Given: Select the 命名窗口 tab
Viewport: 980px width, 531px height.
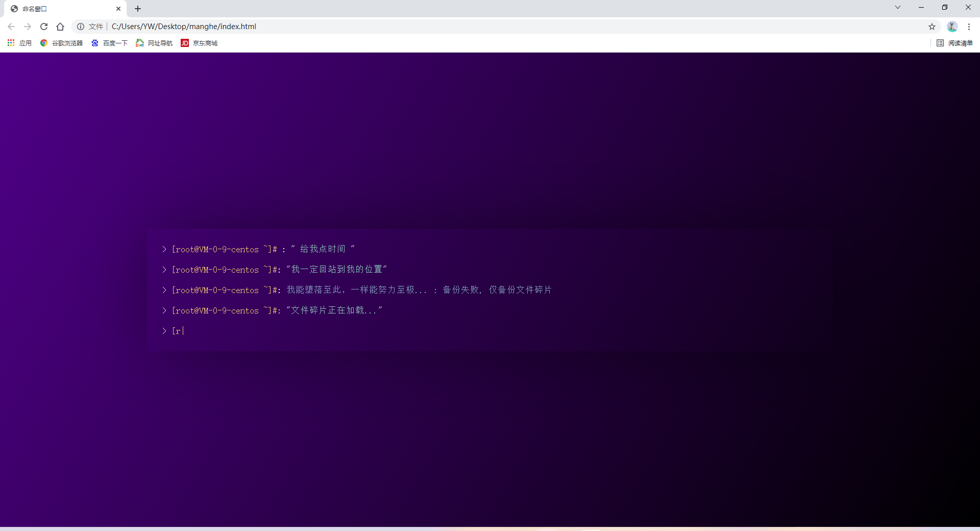Looking at the screenshot, I should 61,9.
